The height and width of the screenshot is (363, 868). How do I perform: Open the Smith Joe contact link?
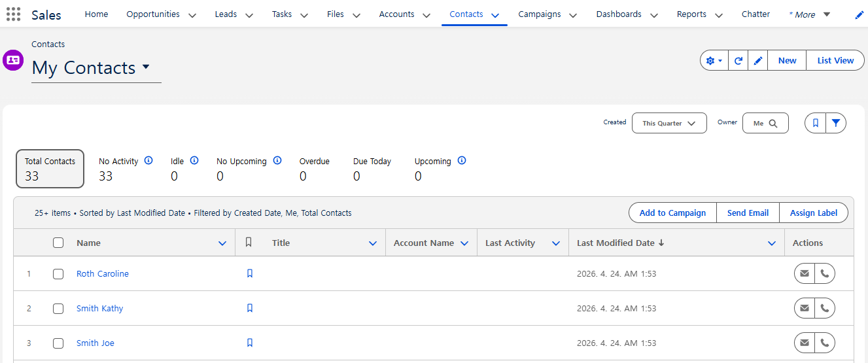pos(95,343)
